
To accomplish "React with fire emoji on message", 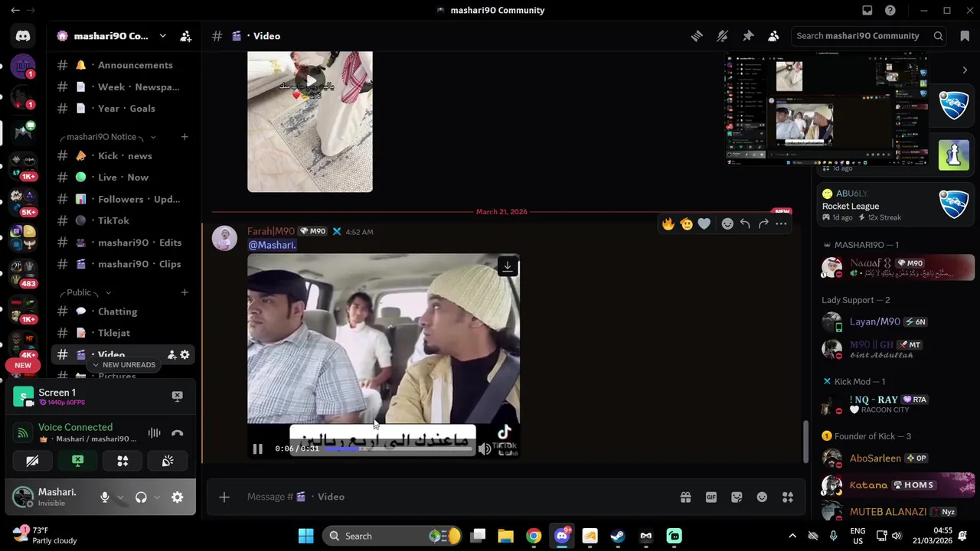I will tap(668, 223).
